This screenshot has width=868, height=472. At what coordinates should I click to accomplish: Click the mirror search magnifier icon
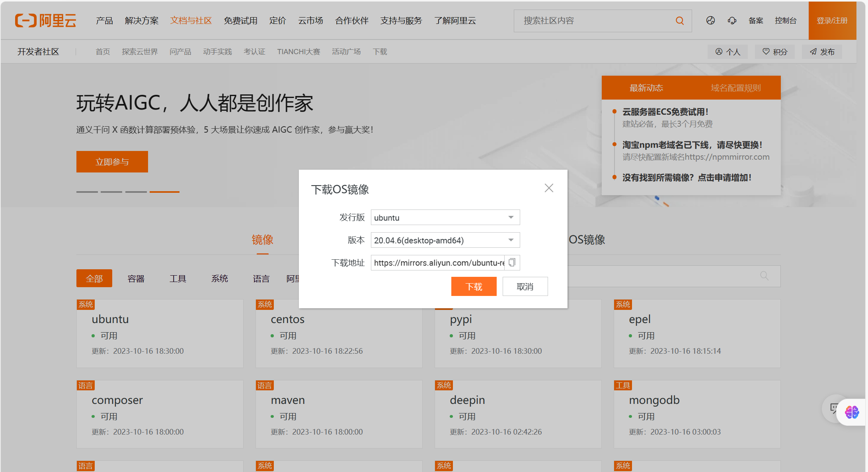tap(764, 276)
